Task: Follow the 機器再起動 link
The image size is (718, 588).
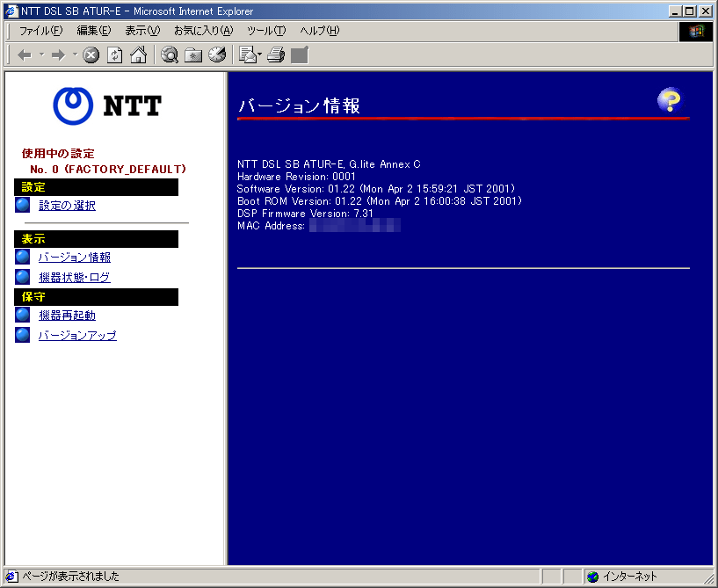Action: pyautogui.click(x=68, y=316)
